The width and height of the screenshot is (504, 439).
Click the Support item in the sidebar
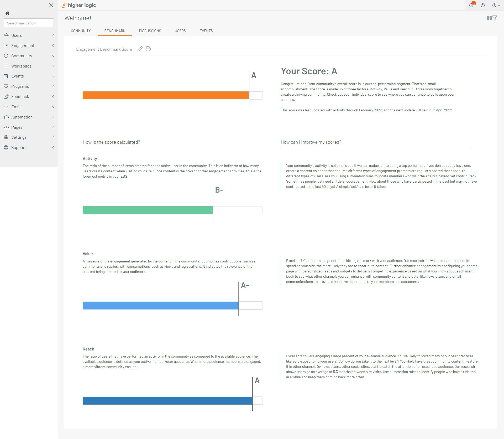tap(18, 147)
